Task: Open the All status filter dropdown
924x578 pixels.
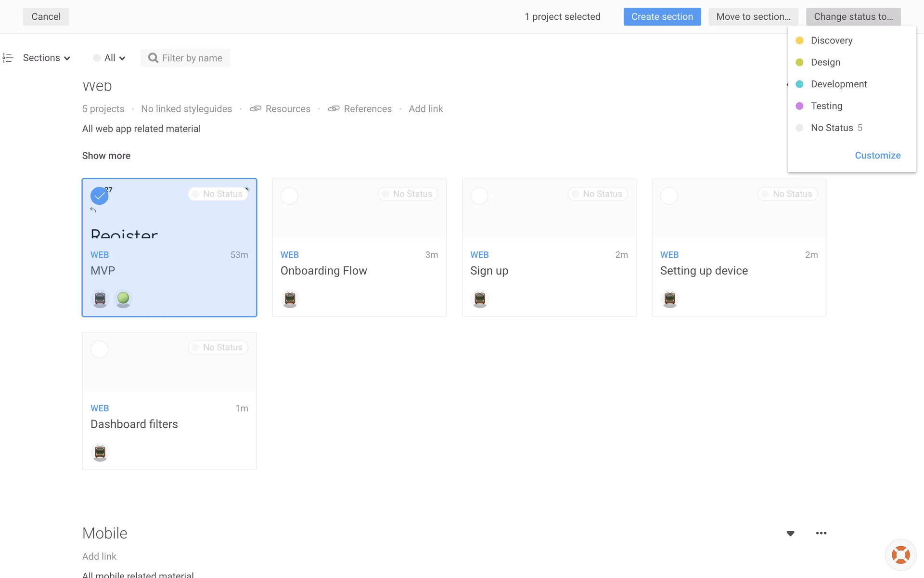Action: pyautogui.click(x=110, y=58)
